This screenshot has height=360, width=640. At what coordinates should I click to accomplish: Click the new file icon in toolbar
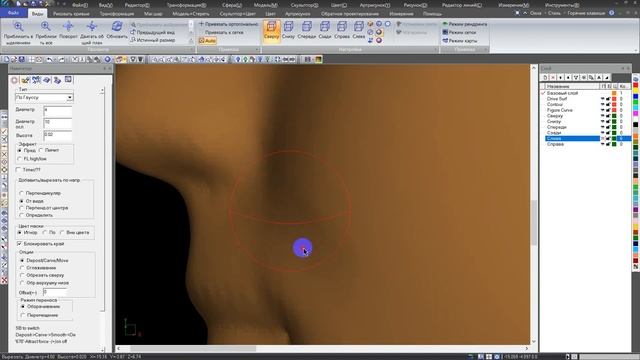[7, 60]
